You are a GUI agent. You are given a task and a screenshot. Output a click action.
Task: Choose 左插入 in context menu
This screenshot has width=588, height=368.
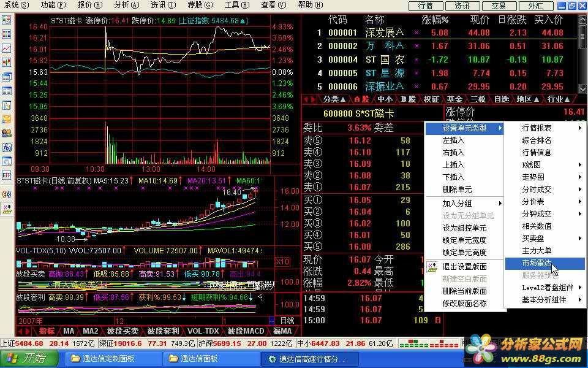pyautogui.click(x=464, y=140)
